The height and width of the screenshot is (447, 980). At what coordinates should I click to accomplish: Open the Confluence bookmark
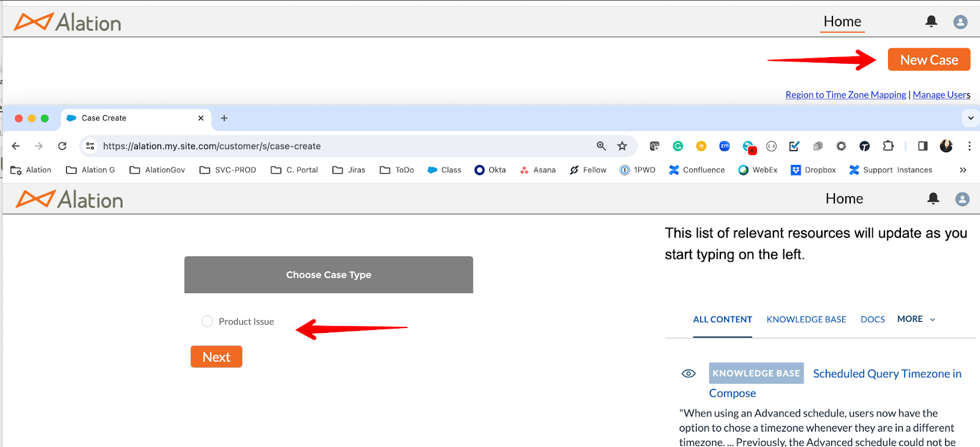(x=697, y=170)
